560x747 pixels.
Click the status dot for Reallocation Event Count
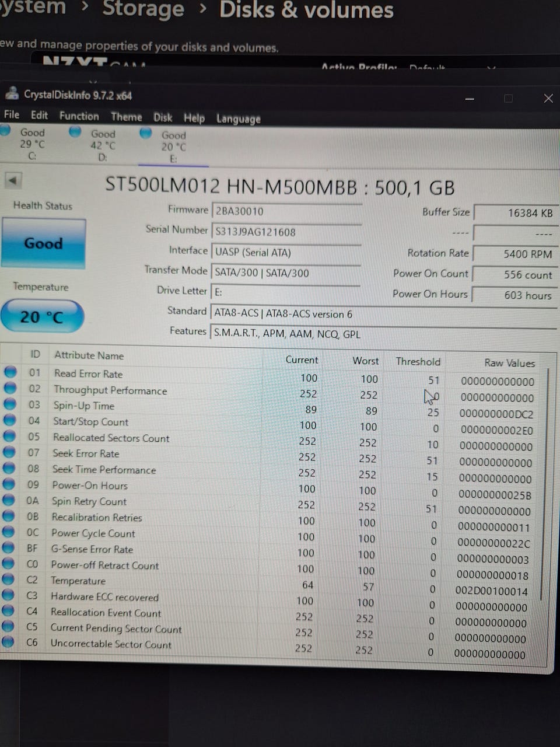[x=8, y=610]
